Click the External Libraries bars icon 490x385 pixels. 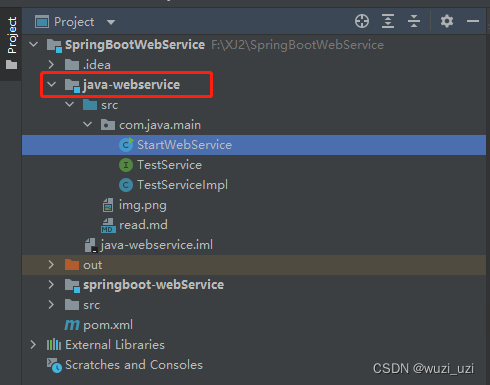click(x=54, y=345)
